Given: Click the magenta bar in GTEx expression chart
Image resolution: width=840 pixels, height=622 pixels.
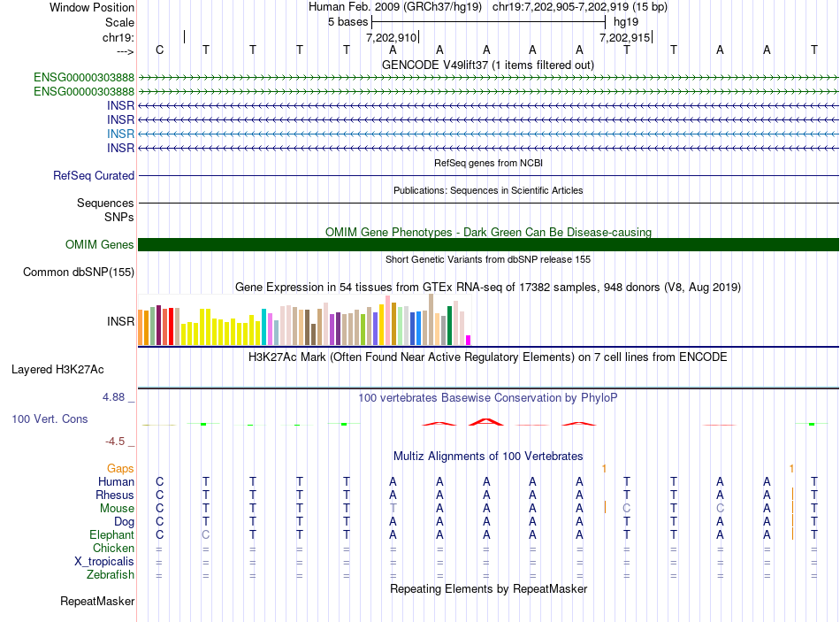Looking at the screenshot, I should click(x=469, y=340).
